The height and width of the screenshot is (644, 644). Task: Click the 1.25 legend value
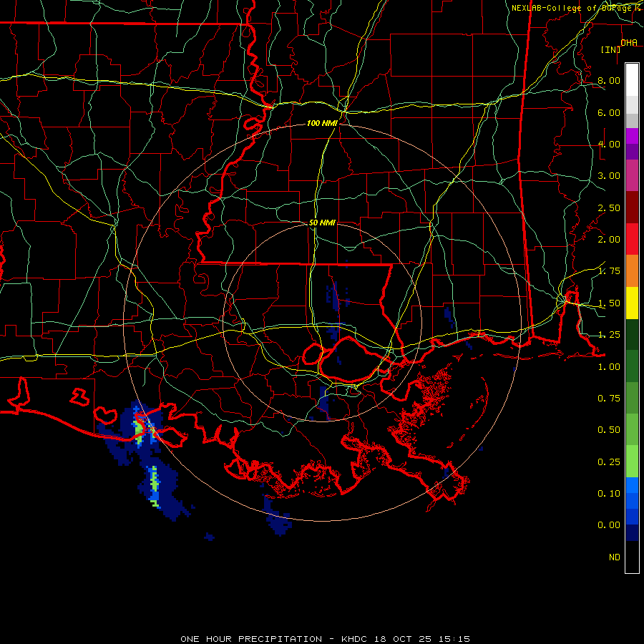(609, 335)
